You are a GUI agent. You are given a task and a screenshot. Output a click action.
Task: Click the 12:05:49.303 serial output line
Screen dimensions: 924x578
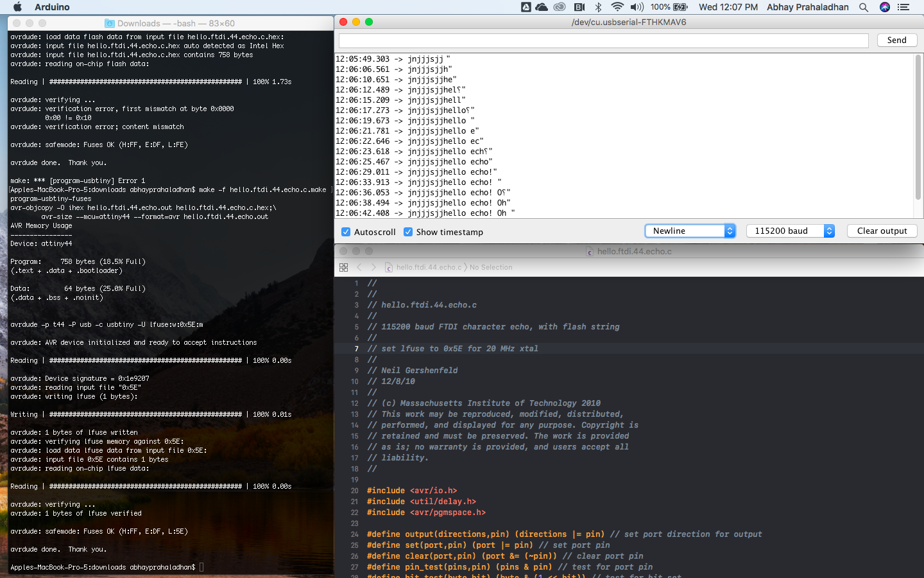(393, 59)
